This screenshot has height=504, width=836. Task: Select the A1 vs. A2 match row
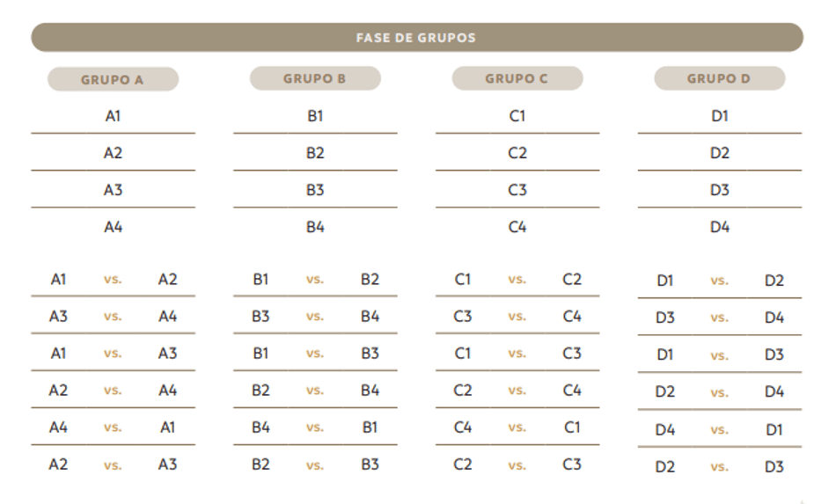point(113,279)
